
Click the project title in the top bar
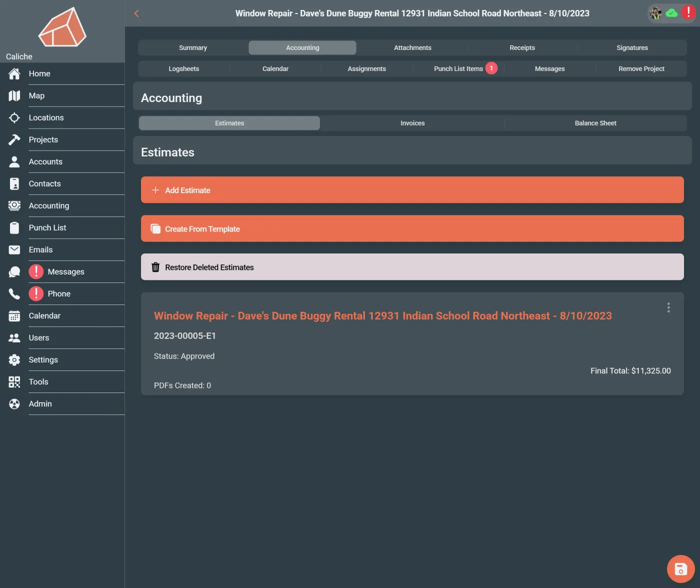412,13
